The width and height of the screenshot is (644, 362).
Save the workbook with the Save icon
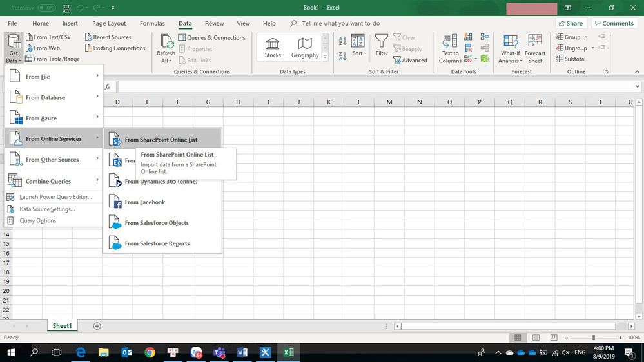pos(66,8)
